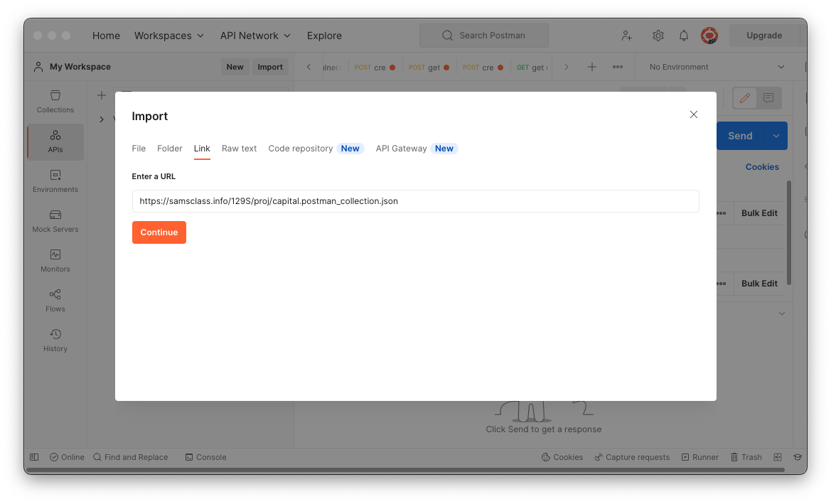Open the Environments sidebar section
Viewport: 831px width, 504px height.
click(55, 181)
